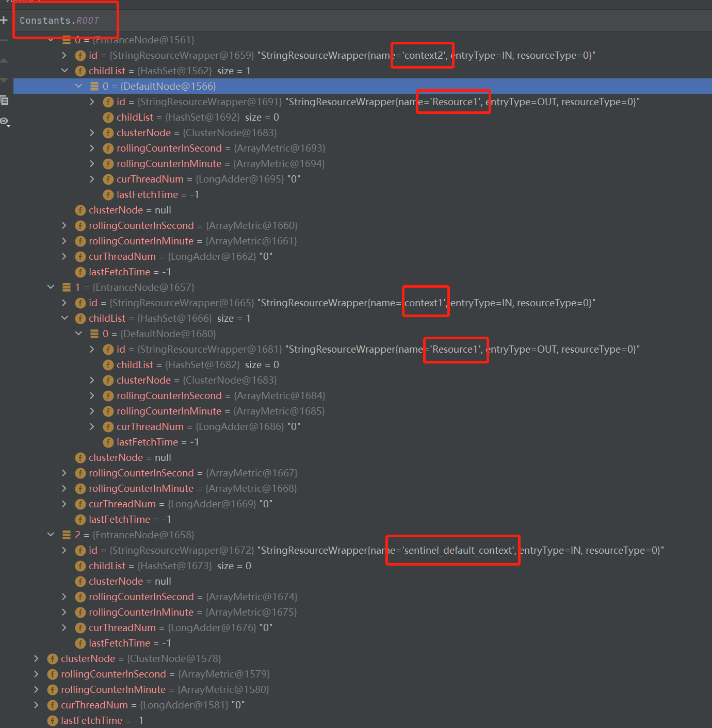This screenshot has height=728, width=712.
Task: Toggle the show watches eye icon
Action: [5, 122]
